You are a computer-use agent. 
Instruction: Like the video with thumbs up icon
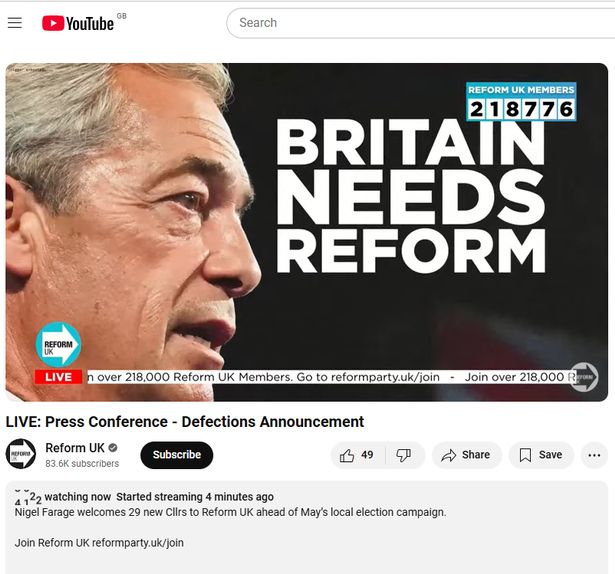[347, 455]
